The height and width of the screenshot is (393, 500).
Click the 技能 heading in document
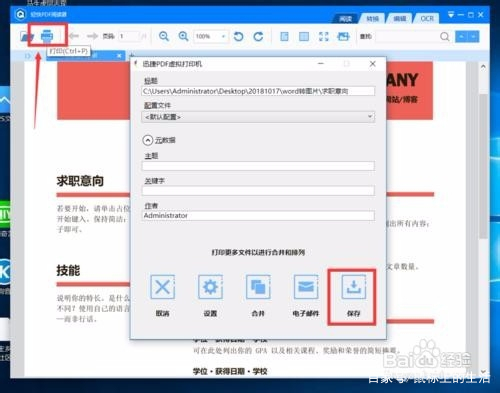click(68, 270)
